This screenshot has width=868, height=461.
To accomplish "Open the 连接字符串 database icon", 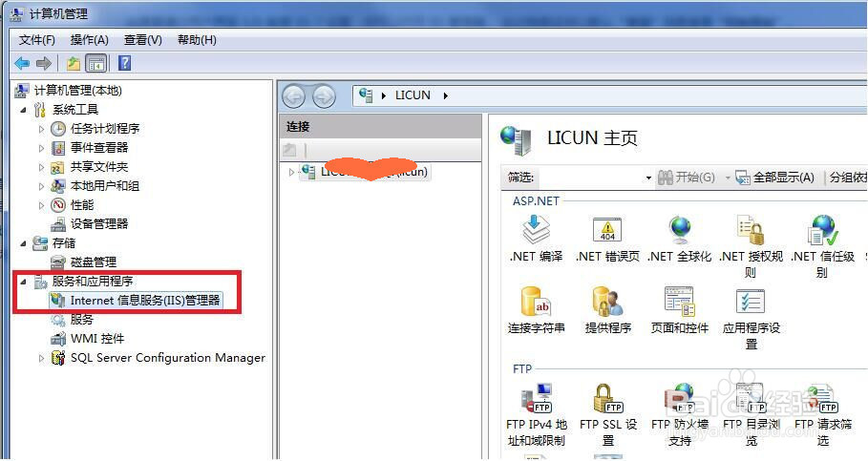I will click(536, 302).
